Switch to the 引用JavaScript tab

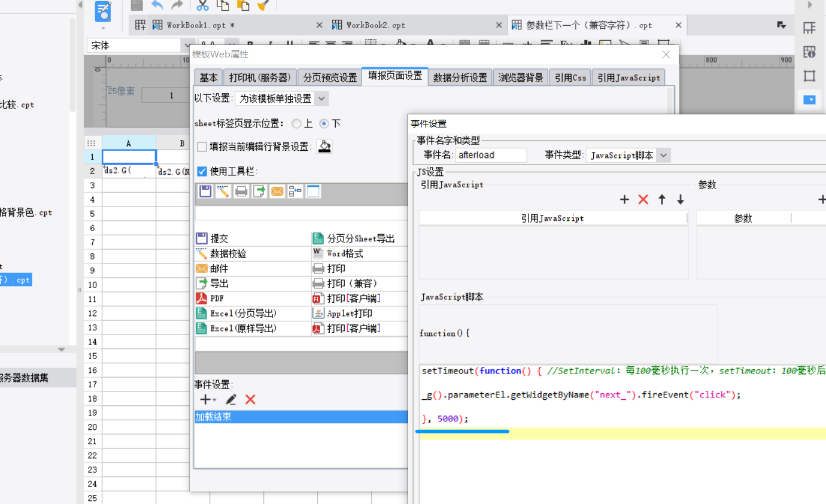(x=628, y=77)
